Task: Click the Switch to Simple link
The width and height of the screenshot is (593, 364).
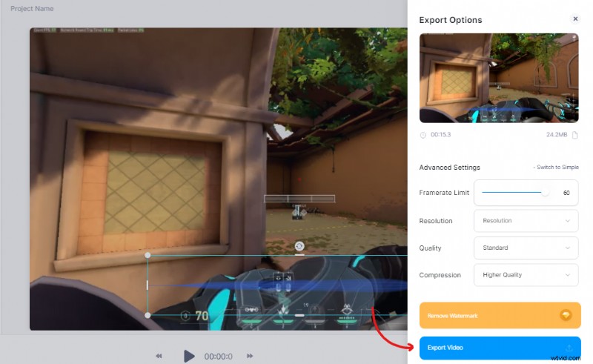Action: tap(557, 167)
